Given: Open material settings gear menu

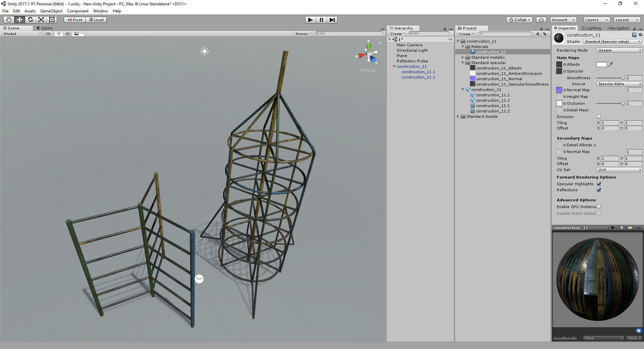Looking at the screenshot, I should point(640,35).
